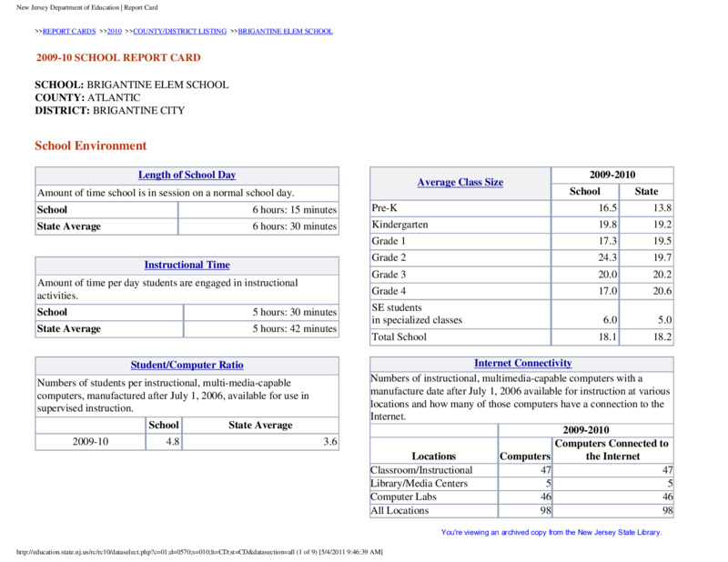The height and width of the screenshot is (562, 728).
Task: Select the school day length of 6 hours: 15 minutes
Action: [x=294, y=210]
